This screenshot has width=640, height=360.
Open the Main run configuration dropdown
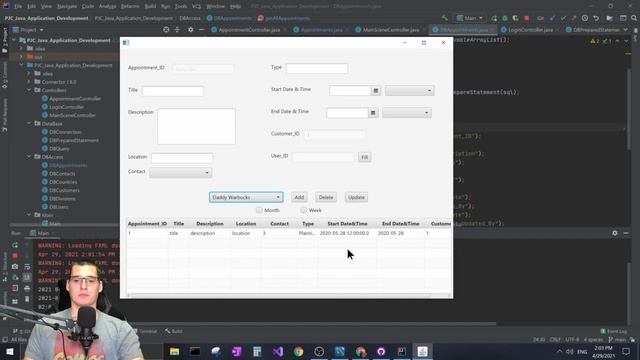click(x=470, y=18)
